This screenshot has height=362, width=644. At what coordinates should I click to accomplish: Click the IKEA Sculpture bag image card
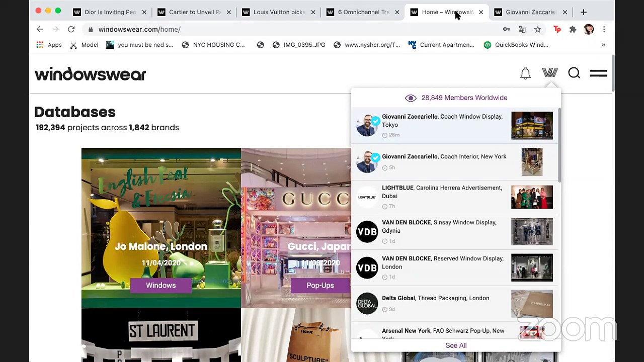(x=296, y=335)
